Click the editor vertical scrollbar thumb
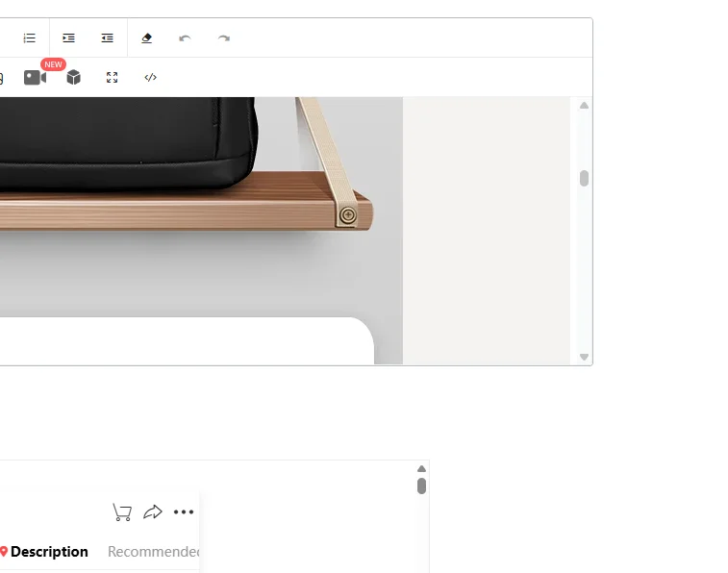Viewport: 728px width, 573px height. tap(584, 179)
